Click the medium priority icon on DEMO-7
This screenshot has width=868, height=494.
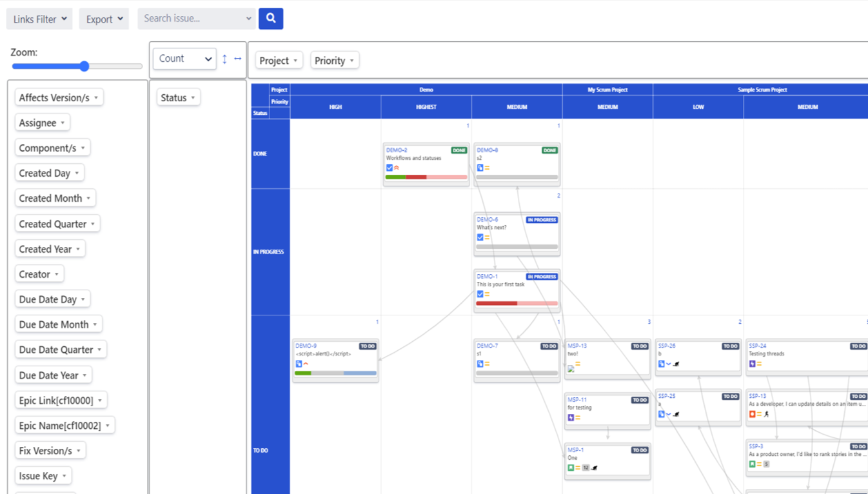(487, 364)
